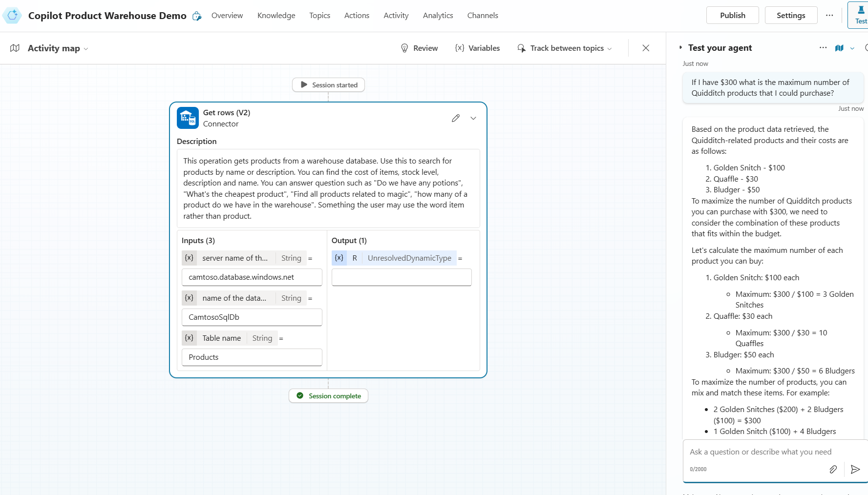The image size is (868, 495).
Task: Open the test pane more options ellipsis
Action: [x=823, y=48]
